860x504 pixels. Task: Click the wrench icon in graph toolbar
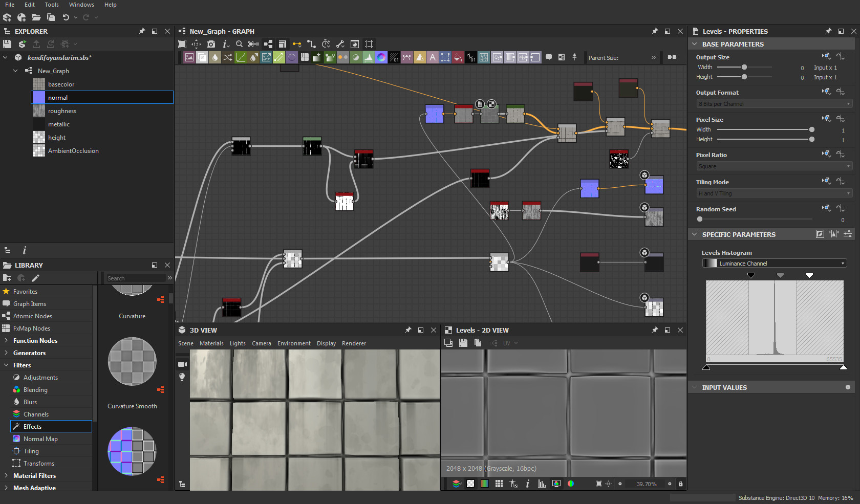pyautogui.click(x=340, y=44)
